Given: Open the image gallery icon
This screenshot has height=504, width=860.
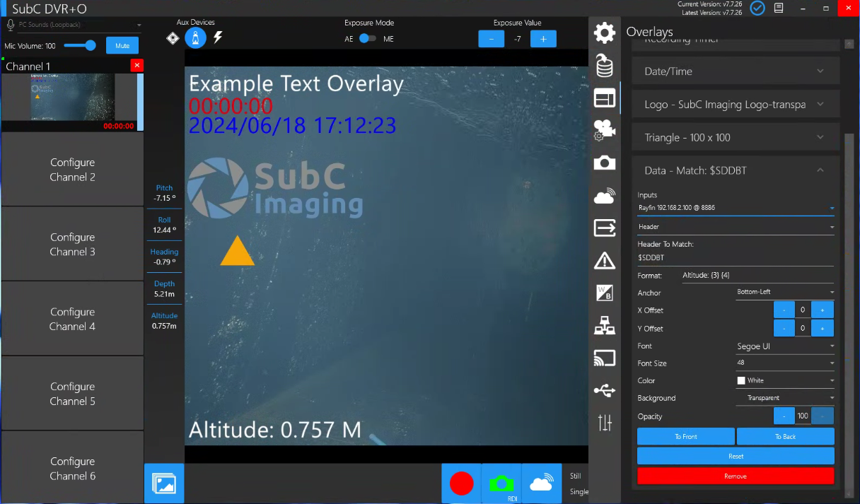Looking at the screenshot, I should point(164,484).
